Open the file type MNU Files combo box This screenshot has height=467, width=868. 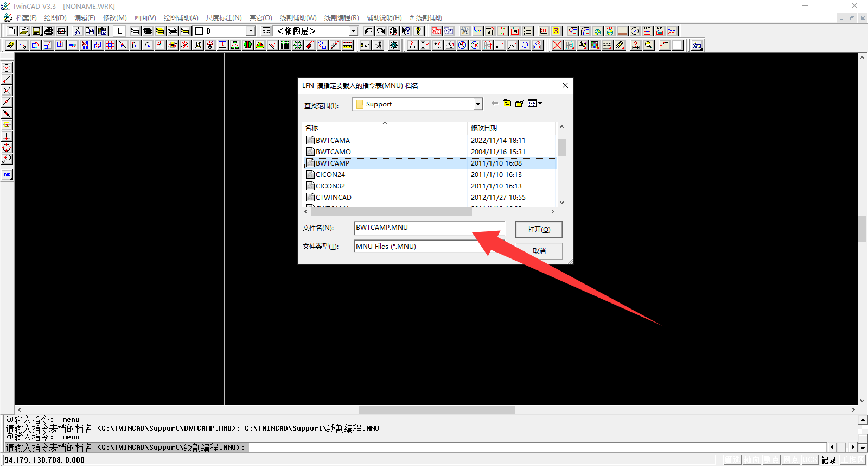point(429,246)
